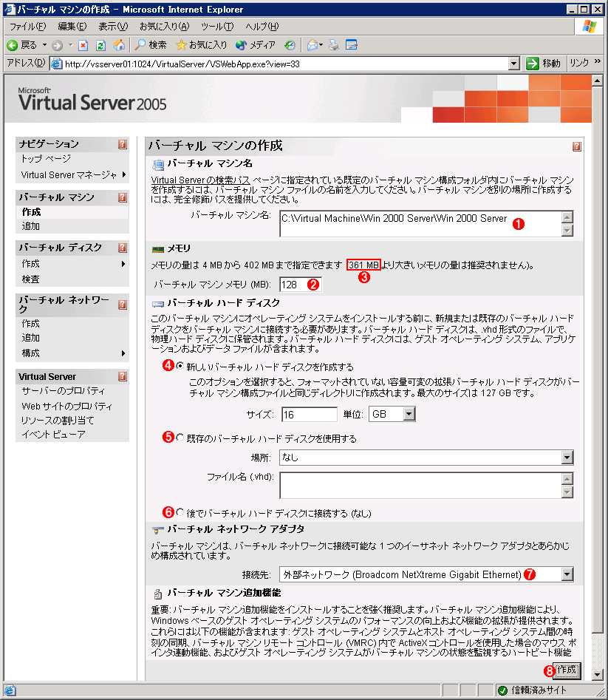
Task: Click the address bar URL field
Action: tap(285, 64)
